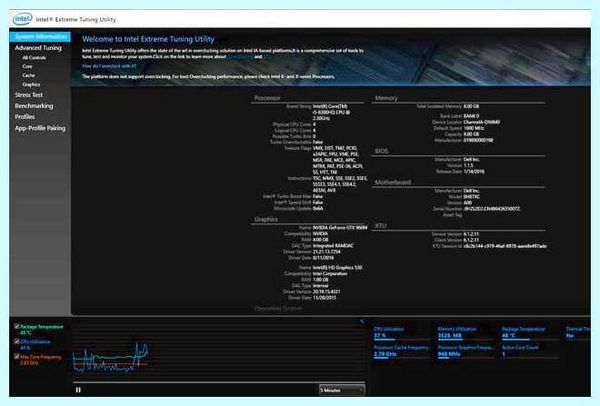Select Cache under Advanced Tuning

(28, 75)
